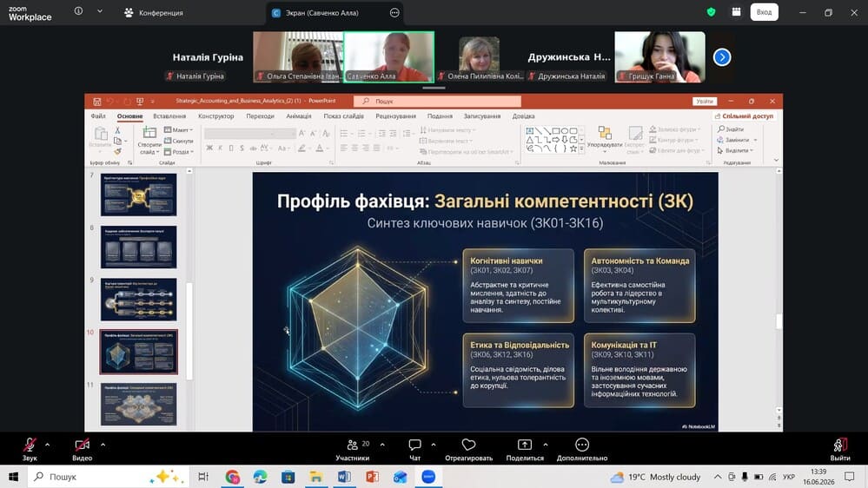The width and height of the screenshot is (868, 488).
Task: Click the Save icon in PowerPoint title bar
Action: (96, 102)
